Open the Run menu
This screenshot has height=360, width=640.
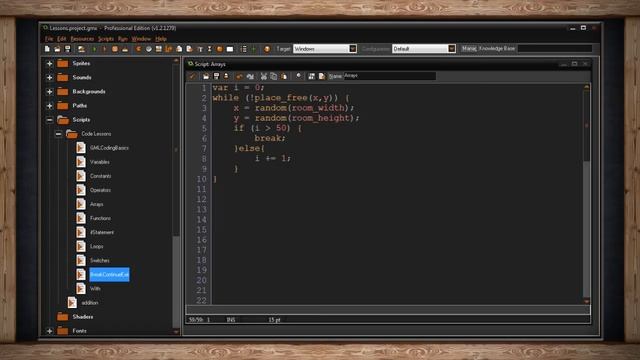[x=123, y=39]
